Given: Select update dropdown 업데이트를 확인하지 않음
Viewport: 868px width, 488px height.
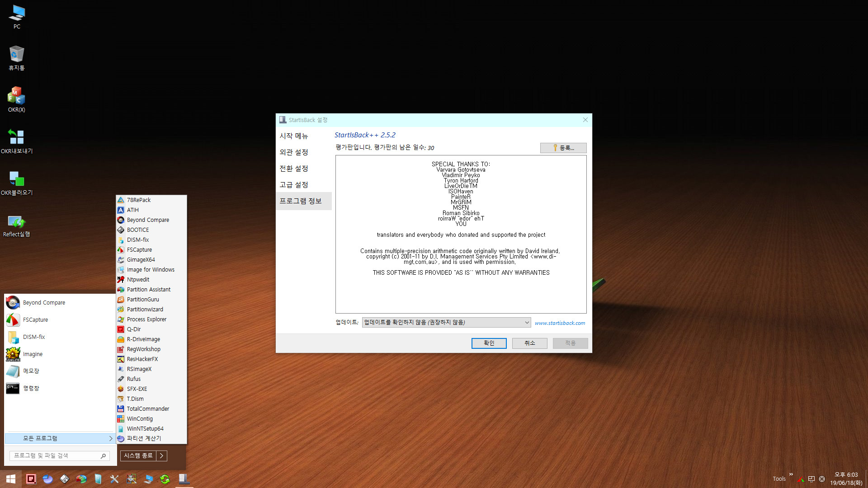Looking at the screenshot, I should 446,322.
